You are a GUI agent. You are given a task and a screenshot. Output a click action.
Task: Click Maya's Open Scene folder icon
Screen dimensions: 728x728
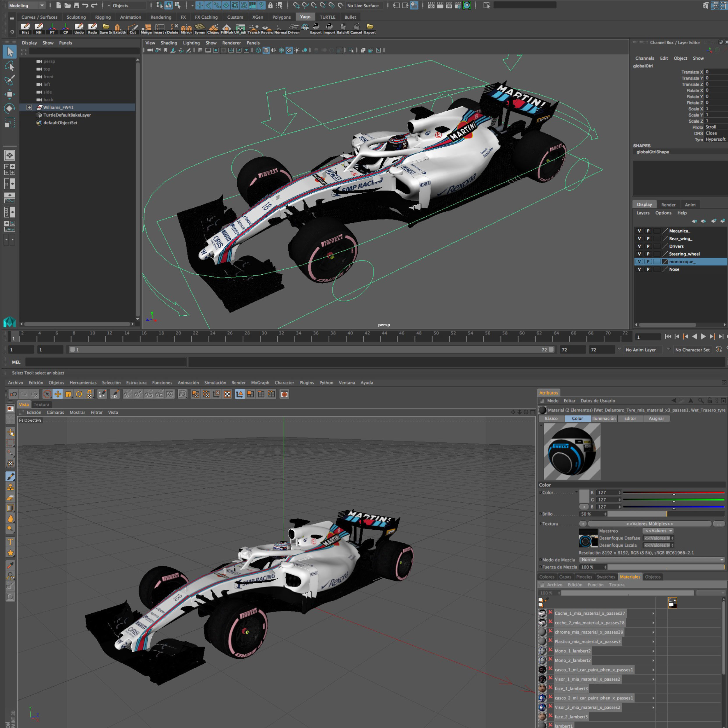pos(68,5)
